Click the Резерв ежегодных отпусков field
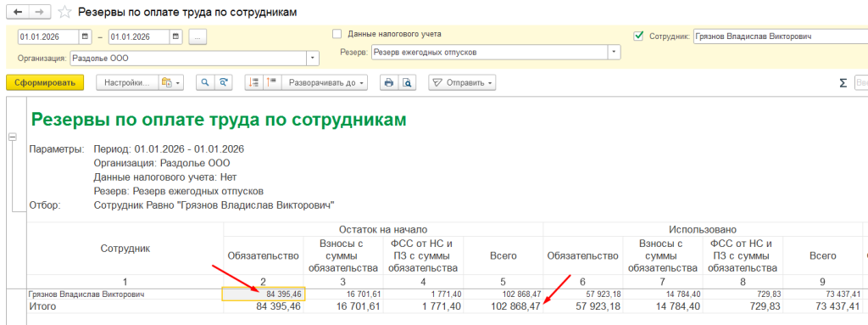Image resolution: width=868 pixels, height=325 pixels. click(x=490, y=52)
